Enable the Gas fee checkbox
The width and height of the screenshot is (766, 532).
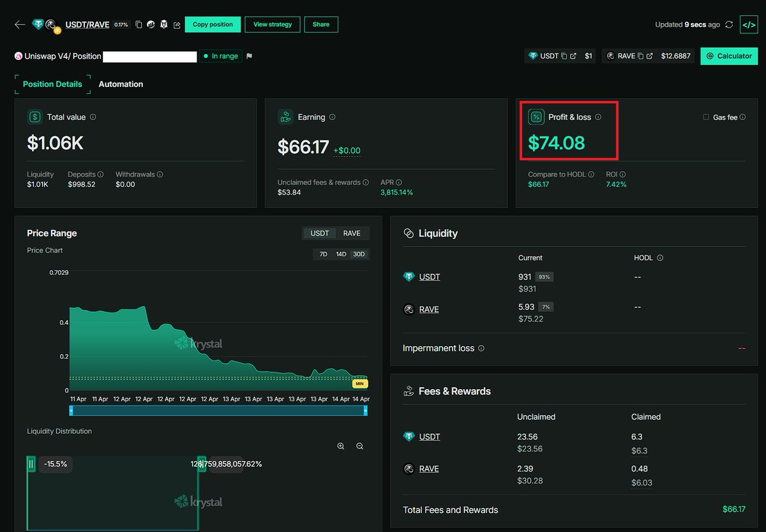tap(706, 117)
